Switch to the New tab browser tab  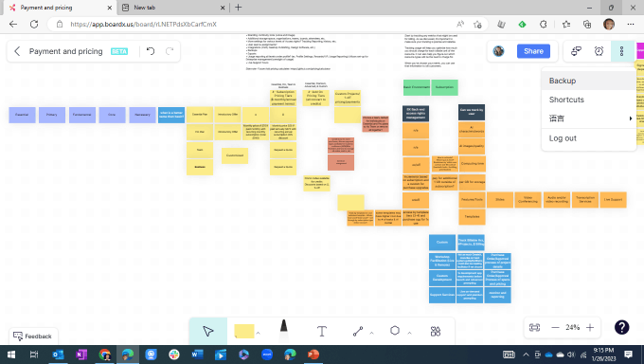coord(172,8)
